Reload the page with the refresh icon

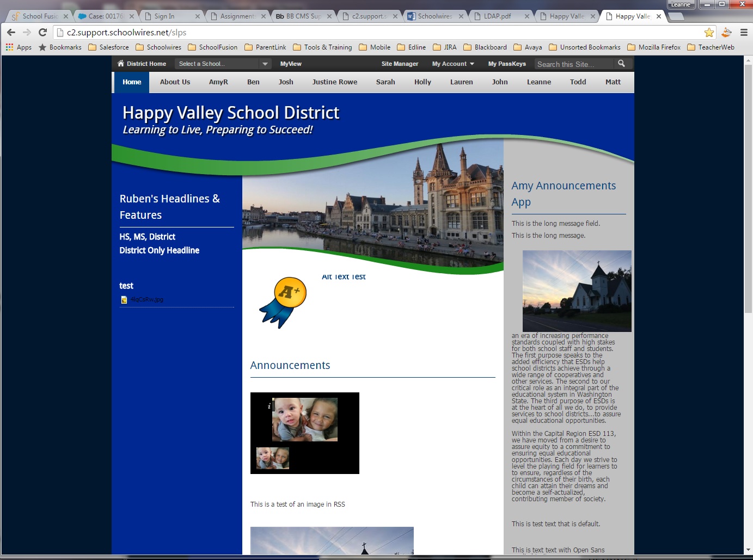43,33
